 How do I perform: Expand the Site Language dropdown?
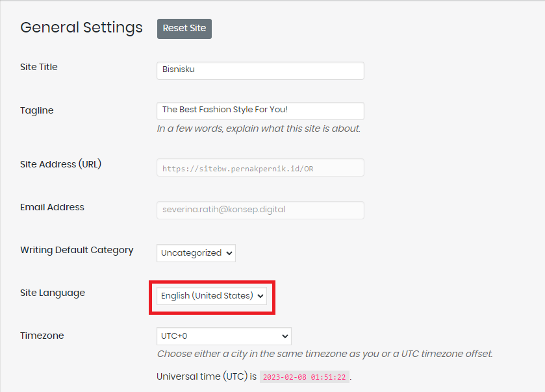click(212, 296)
